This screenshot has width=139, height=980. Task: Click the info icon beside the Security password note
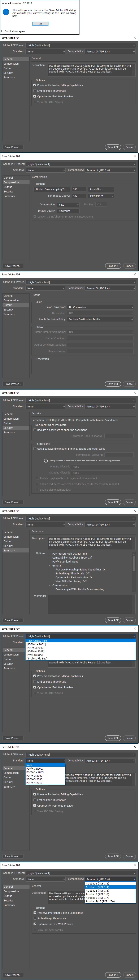click(46, 461)
